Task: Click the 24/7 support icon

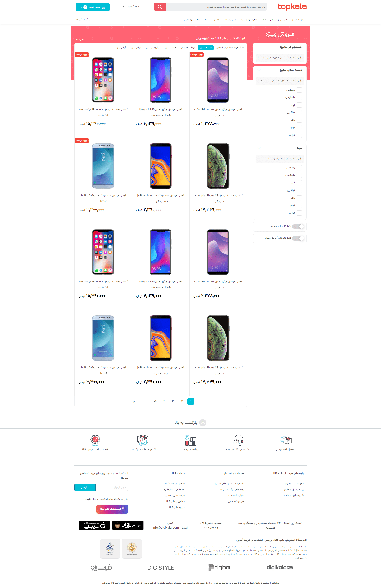Action: (x=238, y=440)
